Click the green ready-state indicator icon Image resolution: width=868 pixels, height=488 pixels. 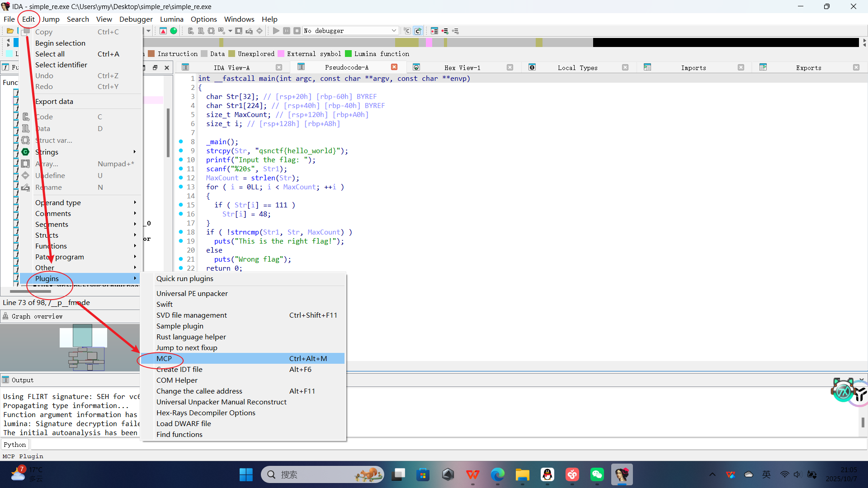pyautogui.click(x=174, y=31)
